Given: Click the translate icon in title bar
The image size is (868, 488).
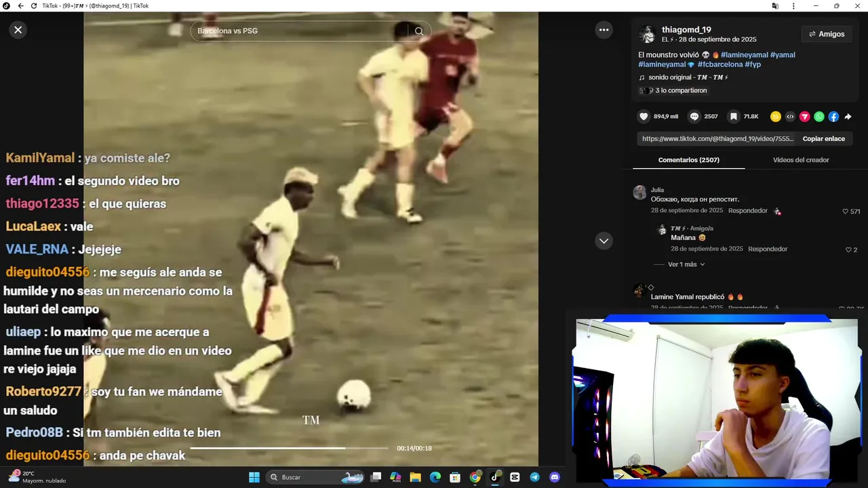Looking at the screenshot, I should (775, 5).
